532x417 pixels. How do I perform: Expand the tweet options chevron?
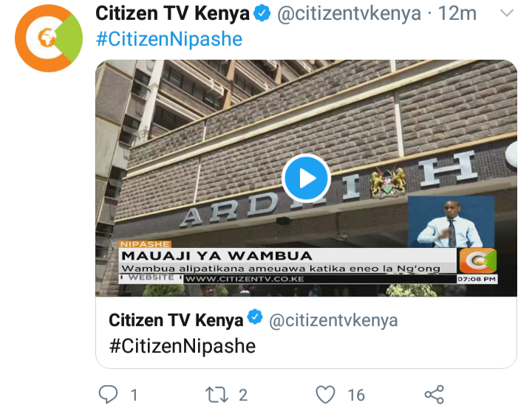pyautogui.click(x=507, y=13)
